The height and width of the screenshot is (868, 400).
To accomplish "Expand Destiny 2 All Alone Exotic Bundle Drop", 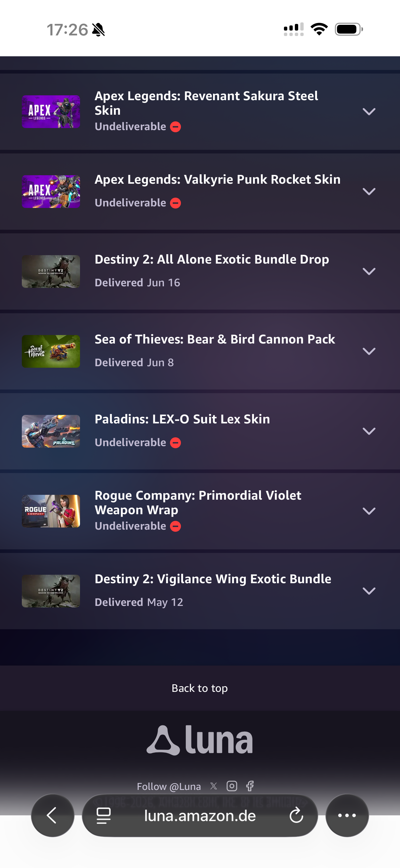I will click(369, 271).
